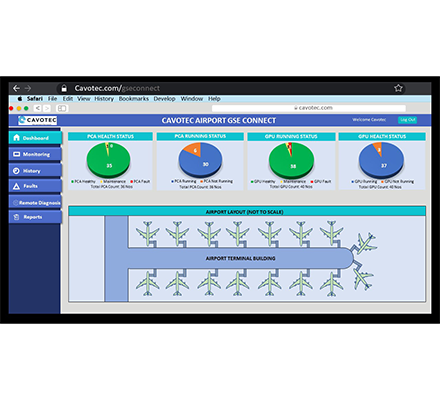
Task: Toggle the Safari sidebar button
Action: point(62,108)
